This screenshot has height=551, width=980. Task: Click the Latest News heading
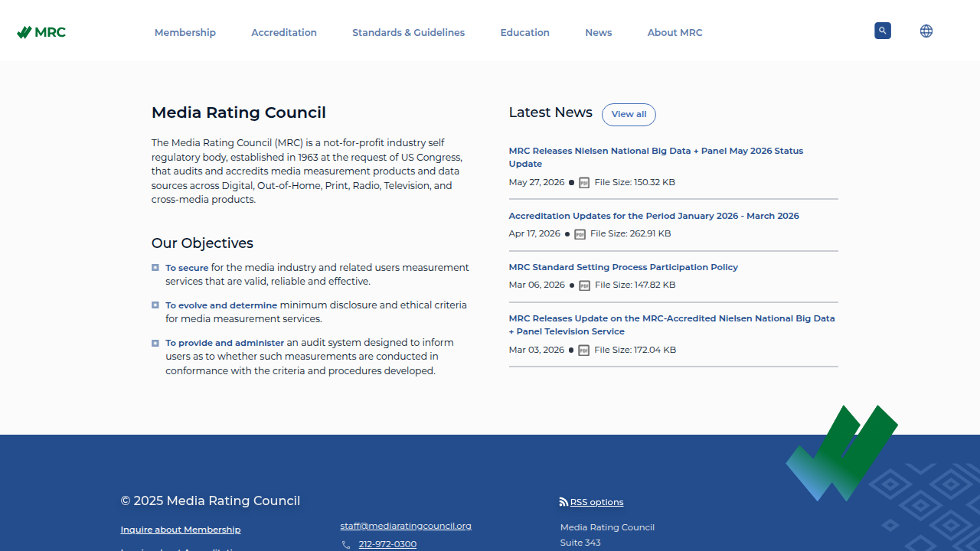point(550,112)
